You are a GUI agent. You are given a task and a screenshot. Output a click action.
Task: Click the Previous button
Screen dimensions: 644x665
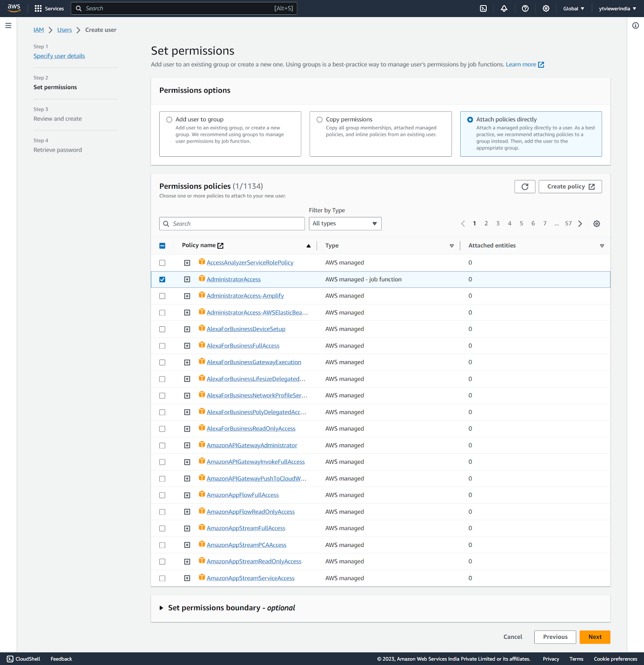(x=555, y=637)
